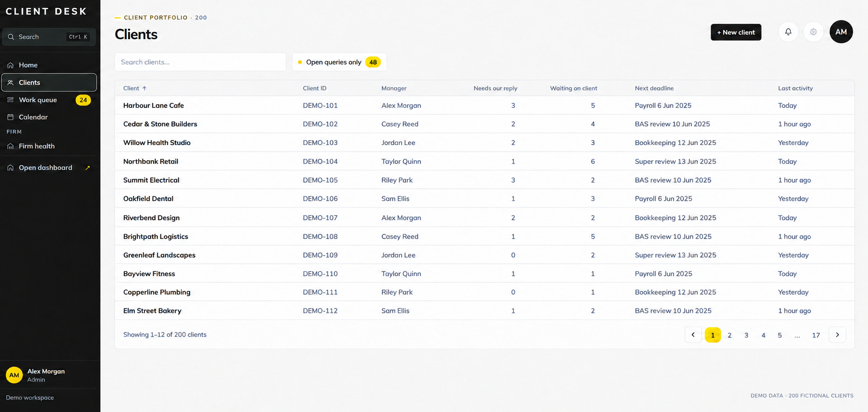Click the Alex Morgan avatar in sidebar footer
868x412 pixels.
[x=14, y=375]
